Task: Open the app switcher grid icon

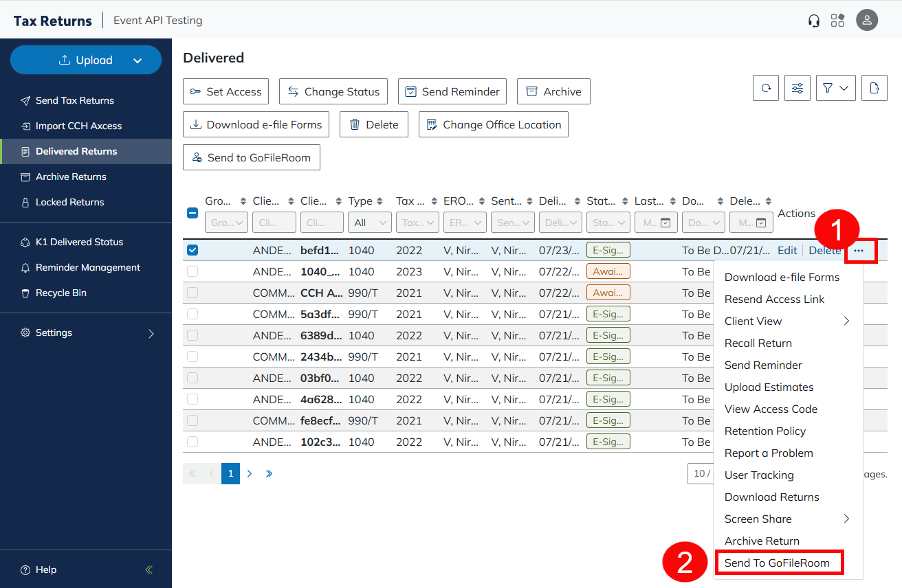Action: point(837,21)
